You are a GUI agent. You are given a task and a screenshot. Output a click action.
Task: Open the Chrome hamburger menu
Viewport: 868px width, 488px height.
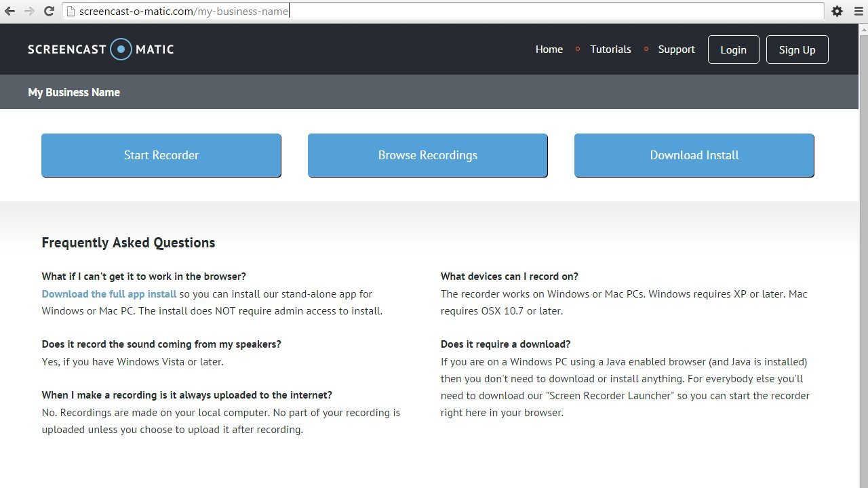click(857, 11)
